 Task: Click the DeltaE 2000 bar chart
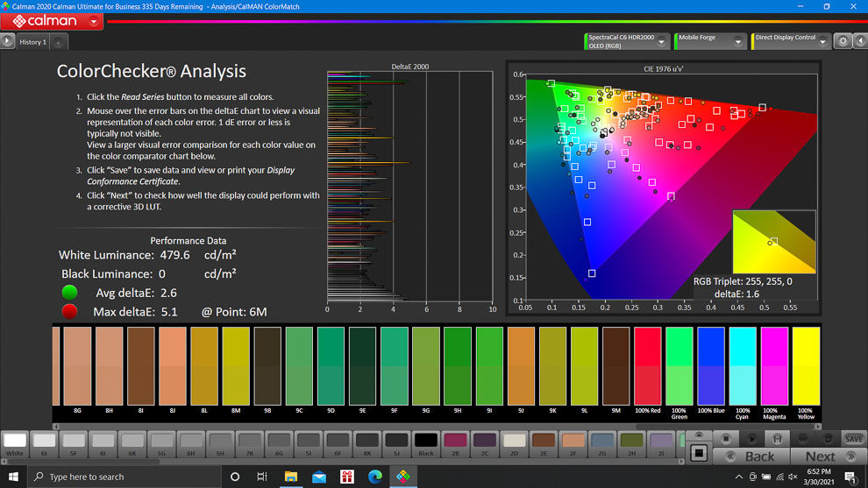(409, 186)
